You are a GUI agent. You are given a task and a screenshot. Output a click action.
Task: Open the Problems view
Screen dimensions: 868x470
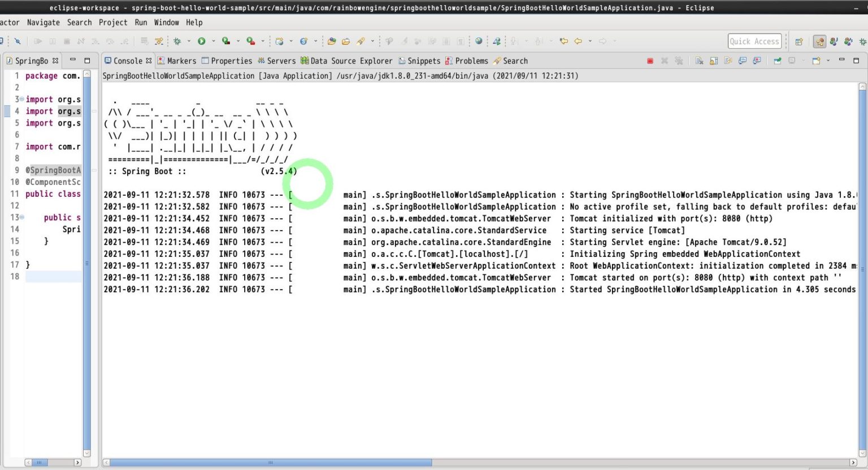[x=471, y=61]
